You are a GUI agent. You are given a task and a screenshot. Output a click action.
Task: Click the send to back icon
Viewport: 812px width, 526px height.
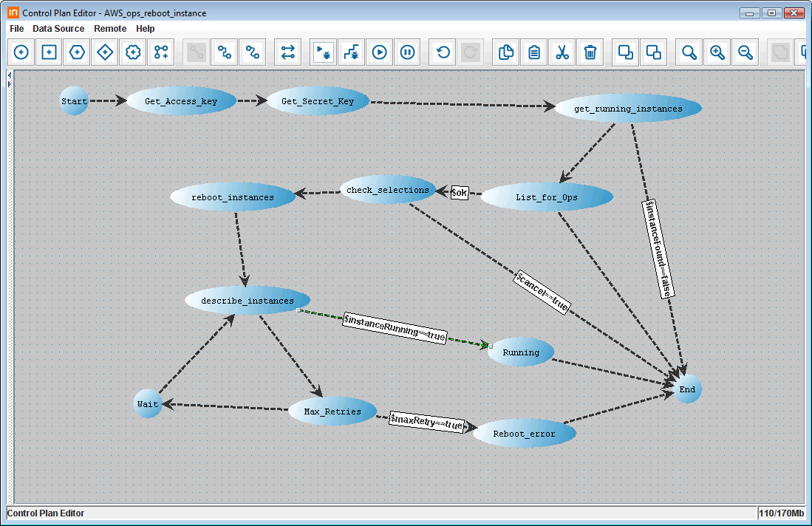pyautogui.click(x=654, y=52)
